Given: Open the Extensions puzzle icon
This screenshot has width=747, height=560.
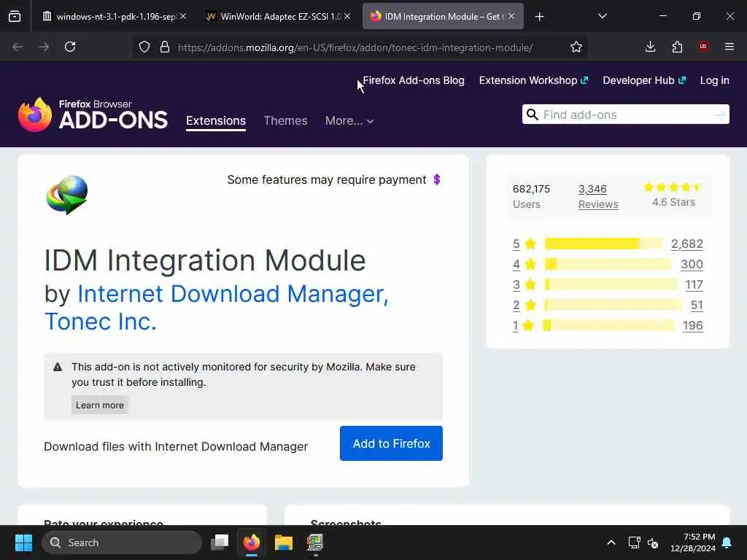Looking at the screenshot, I should pos(677,47).
